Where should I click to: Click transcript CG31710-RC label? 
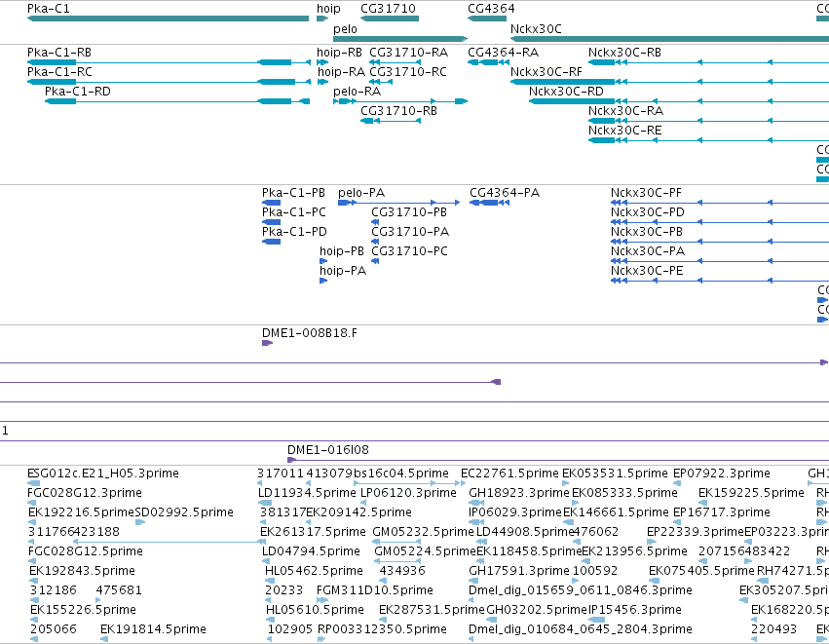coord(408,72)
